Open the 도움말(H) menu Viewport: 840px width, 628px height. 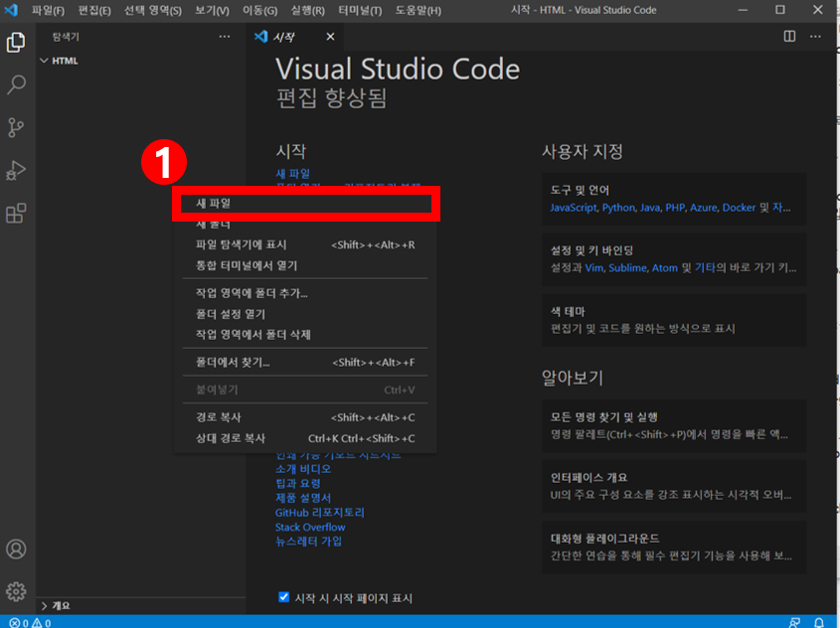coord(419,10)
